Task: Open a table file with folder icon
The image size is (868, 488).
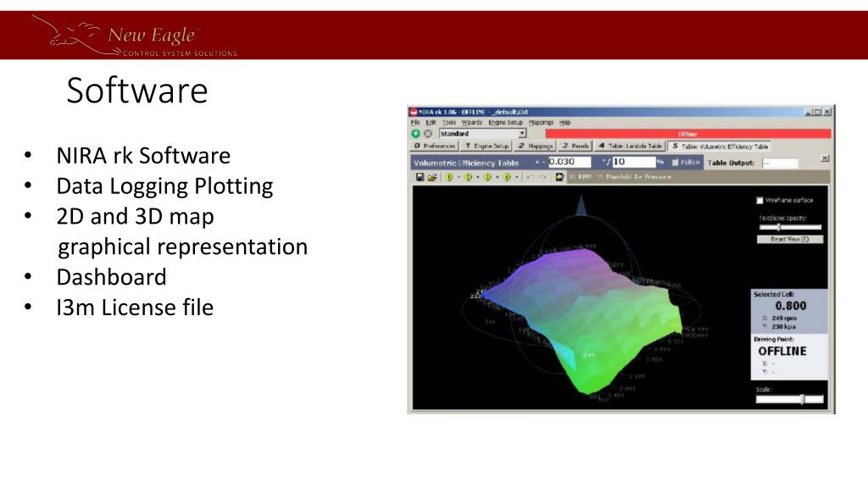Action: (431, 177)
